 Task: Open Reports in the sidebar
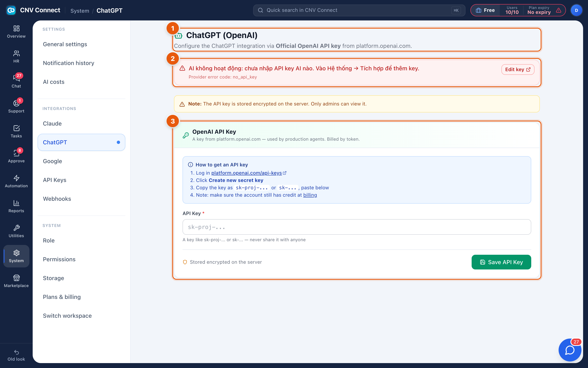point(16,206)
